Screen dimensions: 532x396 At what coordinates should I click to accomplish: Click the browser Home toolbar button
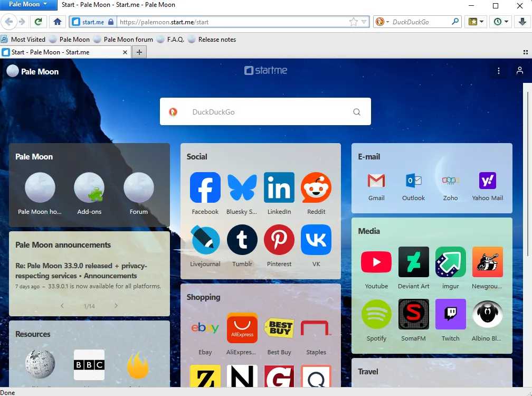pyautogui.click(x=58, y=22)
